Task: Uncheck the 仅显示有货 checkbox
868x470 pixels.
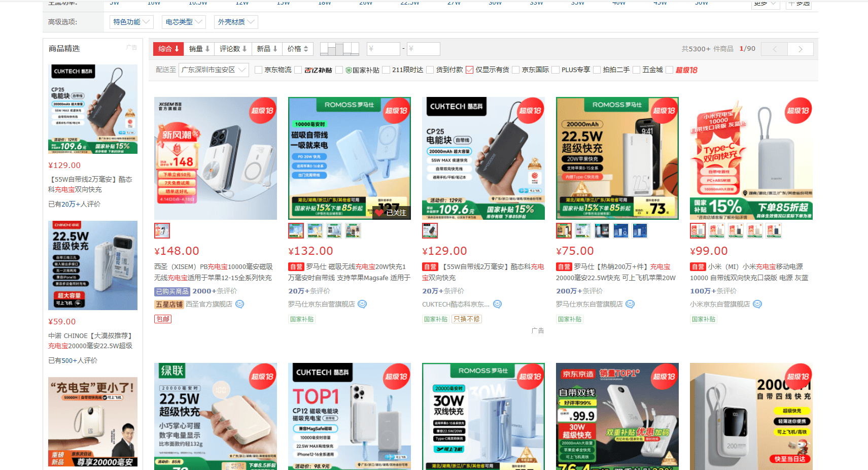Action: click(x=470, y=70)
